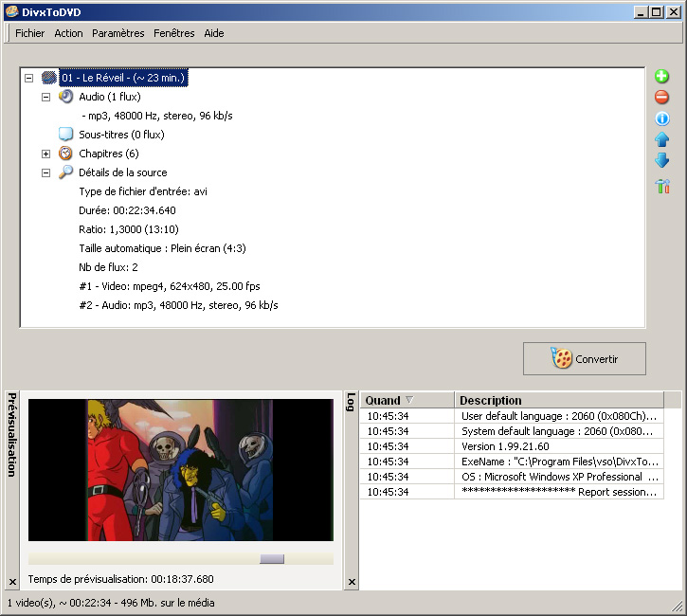
Task: Open the Action menu
Action: click(x=68, y=33)
